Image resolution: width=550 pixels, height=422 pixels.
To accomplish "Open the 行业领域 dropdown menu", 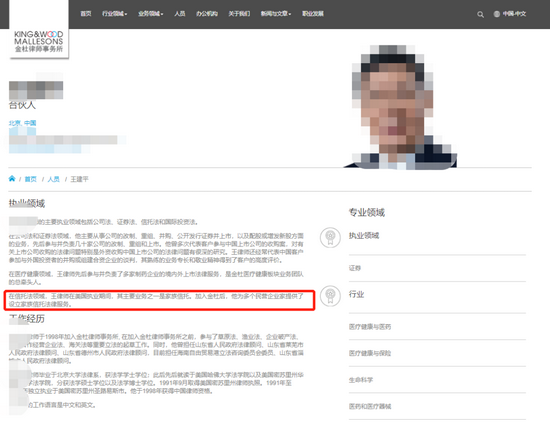I will [x=114, y=14].
